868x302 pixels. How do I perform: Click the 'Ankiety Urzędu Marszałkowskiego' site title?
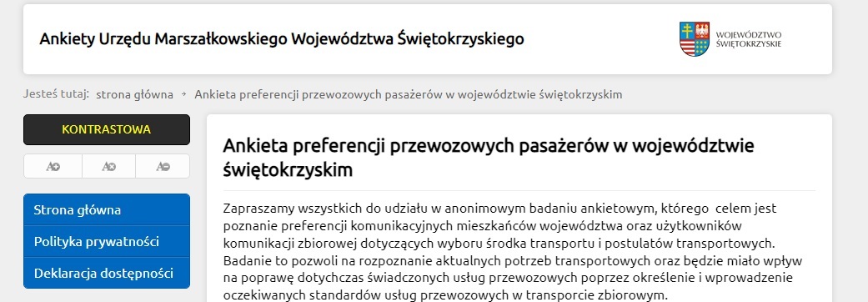pos(281,39)
